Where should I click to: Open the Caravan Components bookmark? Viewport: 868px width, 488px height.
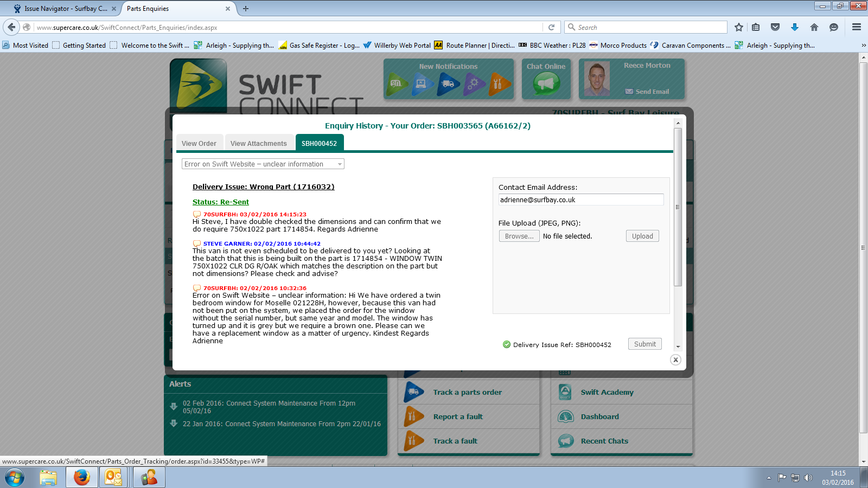coord(690,46)
